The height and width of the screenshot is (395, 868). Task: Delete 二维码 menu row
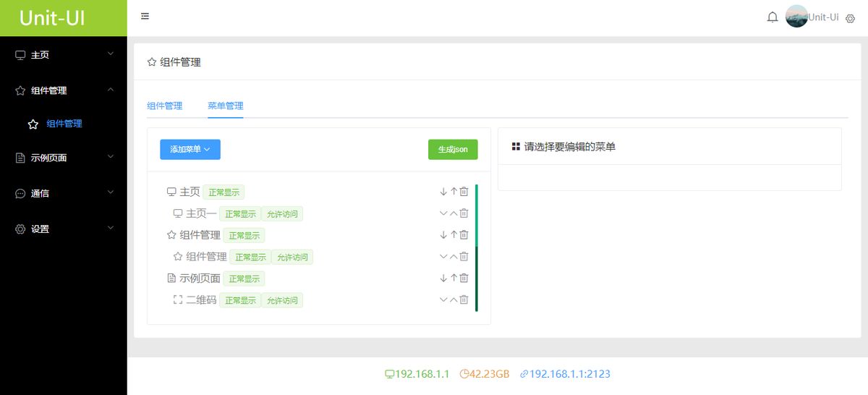[464, 300]
